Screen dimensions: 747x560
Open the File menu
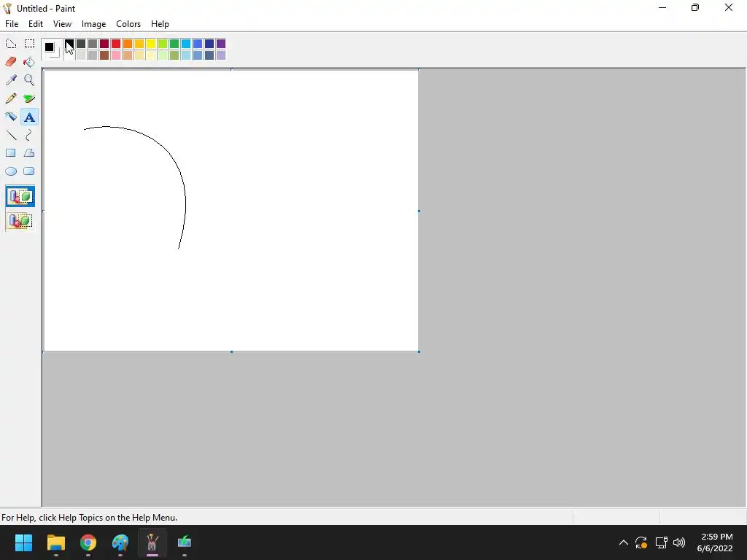[x=12, y=24]
